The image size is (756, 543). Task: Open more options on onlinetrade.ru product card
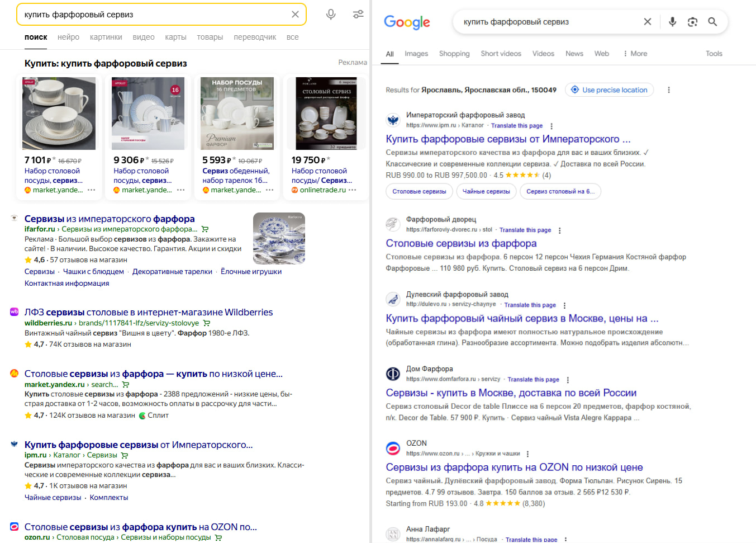(x=352, y=190)
